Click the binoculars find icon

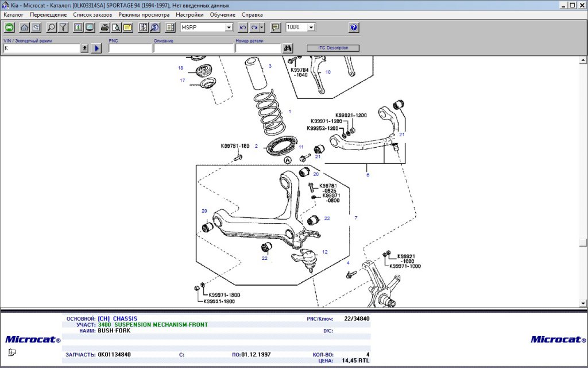[289, 48]
